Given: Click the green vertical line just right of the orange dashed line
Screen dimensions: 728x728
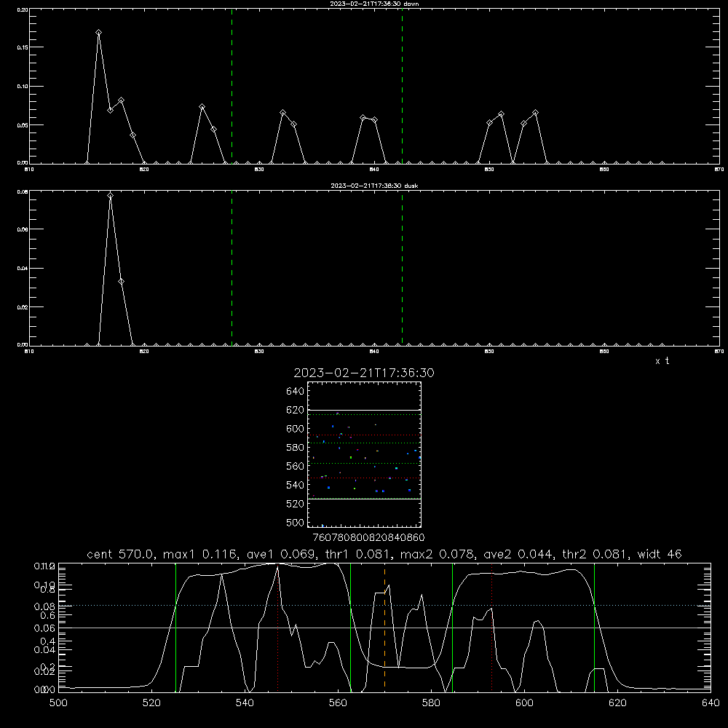Looking at the screenshot, I should tap(452, 628).
